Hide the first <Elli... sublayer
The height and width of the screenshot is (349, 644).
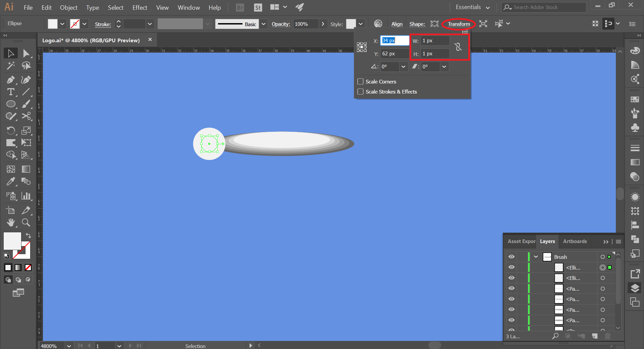[x=512, y=267]
